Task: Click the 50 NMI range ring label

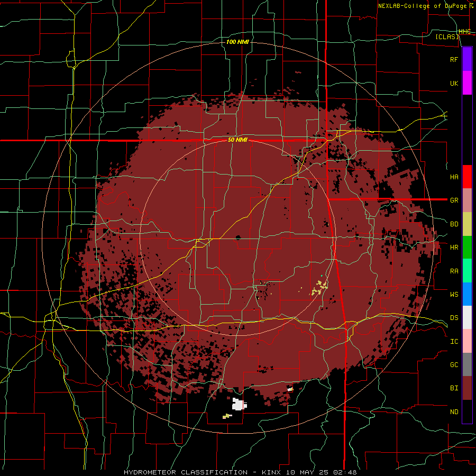Action: coord(237,140)
